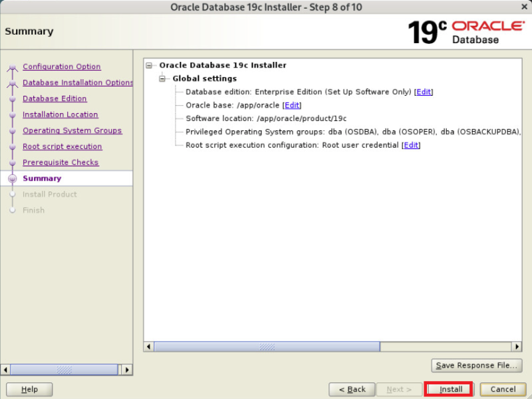The image size is (532, 399).
Task: Close the installer window
Action: (x=524, y=7)
